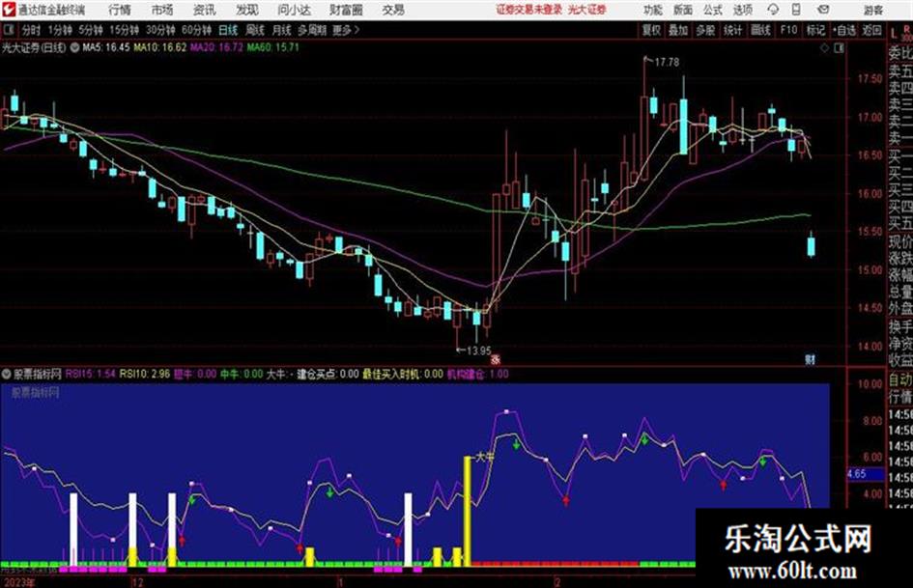Select the 日线 daily period tab
The width and height of the screenshot is (913, 588).
[x=228, y=30]
